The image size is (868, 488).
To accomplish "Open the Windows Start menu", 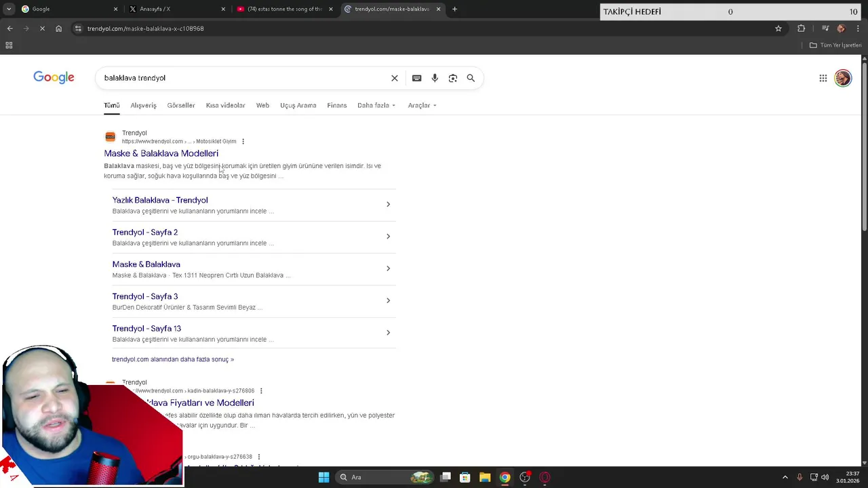I will point(323,477).
